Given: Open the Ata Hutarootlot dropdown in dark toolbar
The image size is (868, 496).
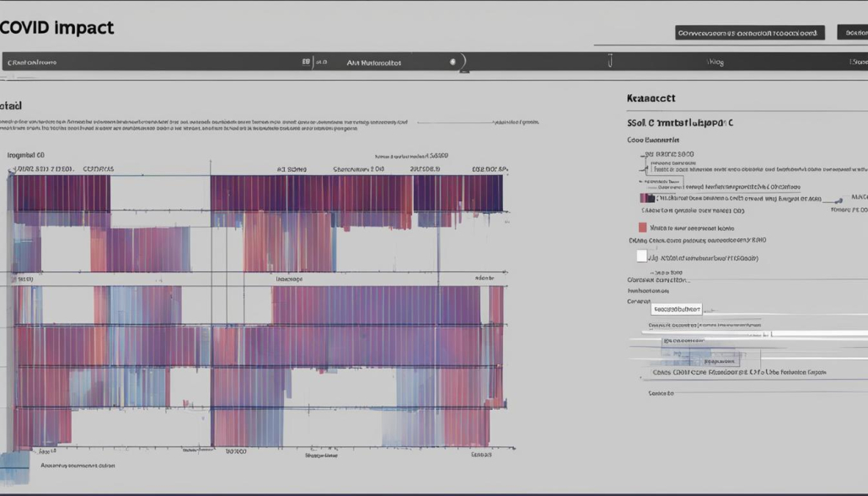Looking at the screenshot, I should pos(400,62).
